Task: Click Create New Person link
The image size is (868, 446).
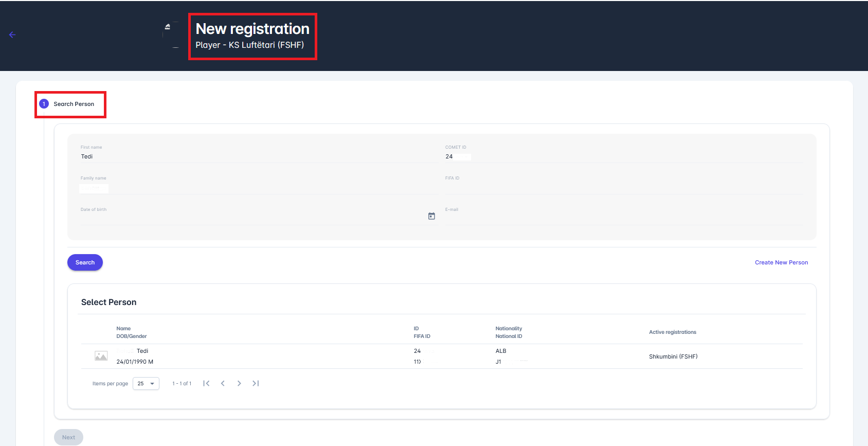Action: [x=781, y=262]
